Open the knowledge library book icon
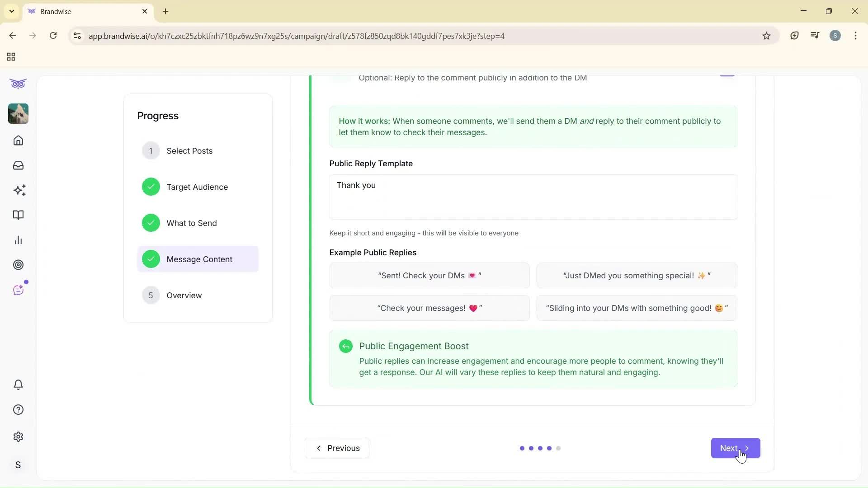This screenshot has height=488, width=868. click(x=18, y=215)
